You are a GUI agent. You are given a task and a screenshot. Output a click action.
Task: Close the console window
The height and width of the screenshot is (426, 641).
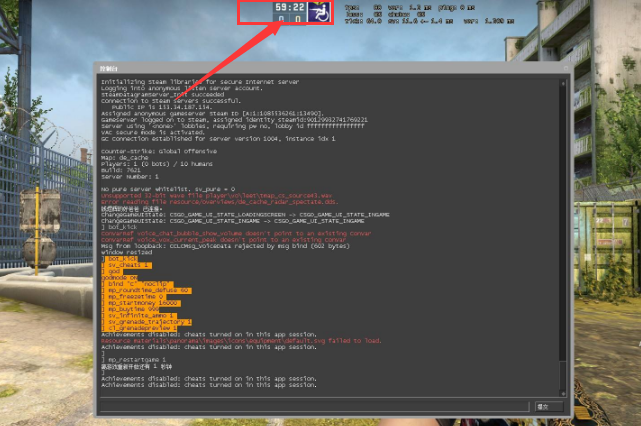pyautogui.click(x=566, y=68)
